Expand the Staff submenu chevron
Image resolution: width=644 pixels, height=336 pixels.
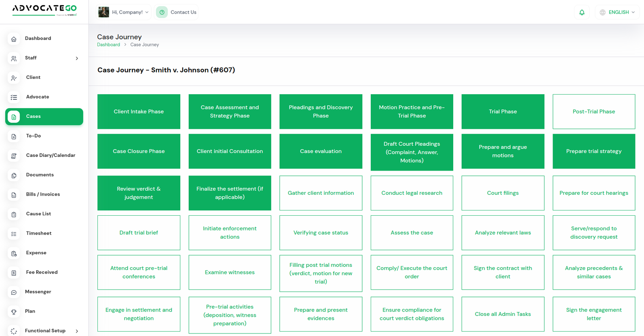[77, 58]
